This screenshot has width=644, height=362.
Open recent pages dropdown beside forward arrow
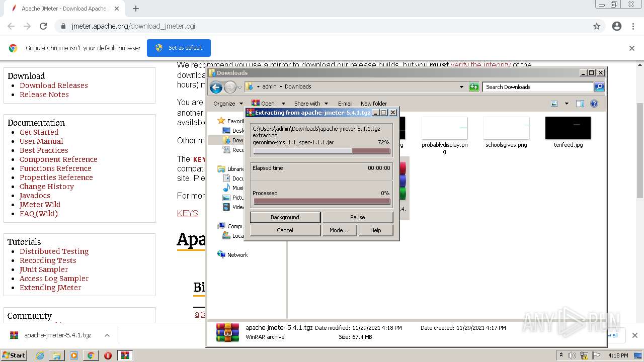[240, 87]
